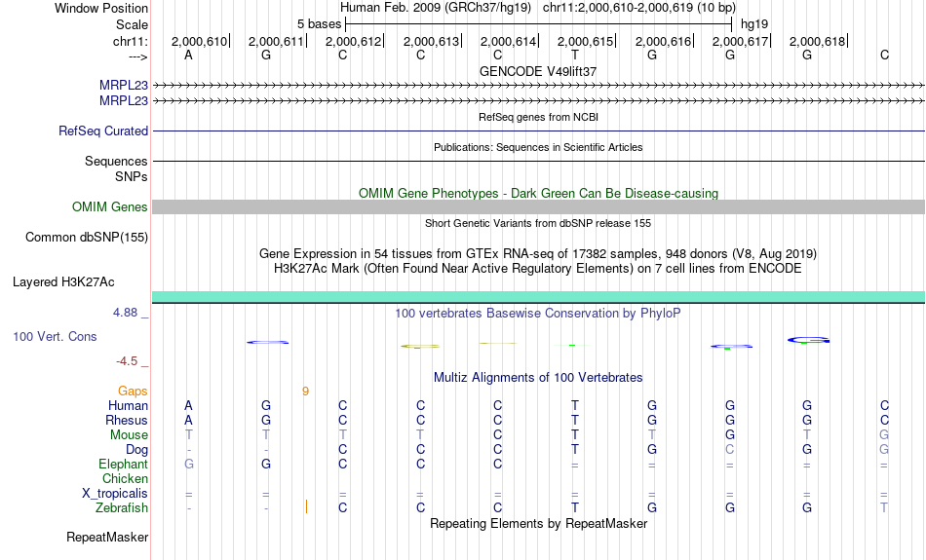Viewport: 926px width, 560px height.
Task: Click the 4.88 conservation scale maximum value
Action: [x=125, y=313]
